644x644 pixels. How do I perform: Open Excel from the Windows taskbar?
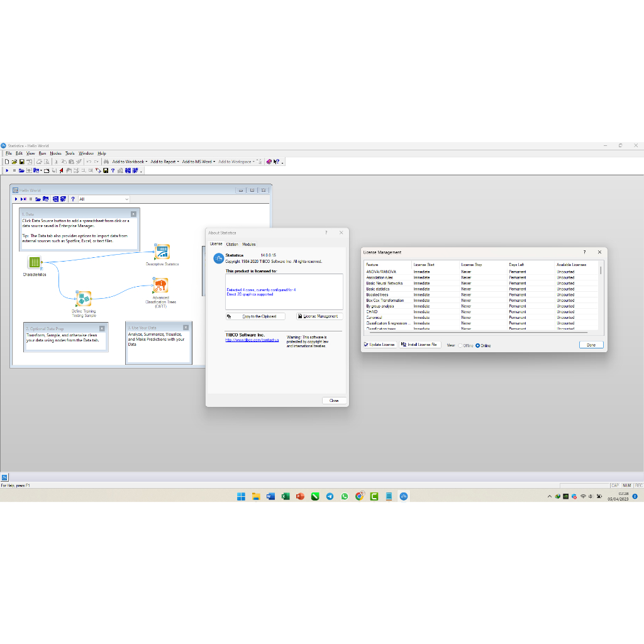285,496
